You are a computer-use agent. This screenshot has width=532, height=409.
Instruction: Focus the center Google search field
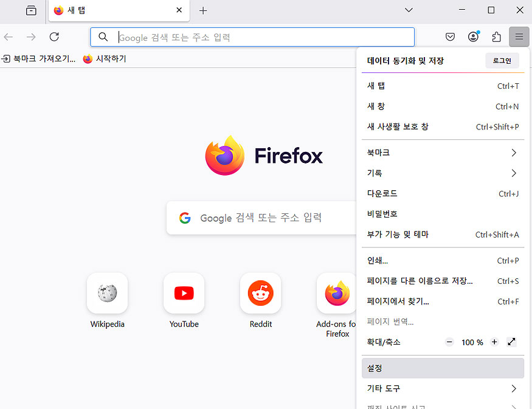point(261,218)
